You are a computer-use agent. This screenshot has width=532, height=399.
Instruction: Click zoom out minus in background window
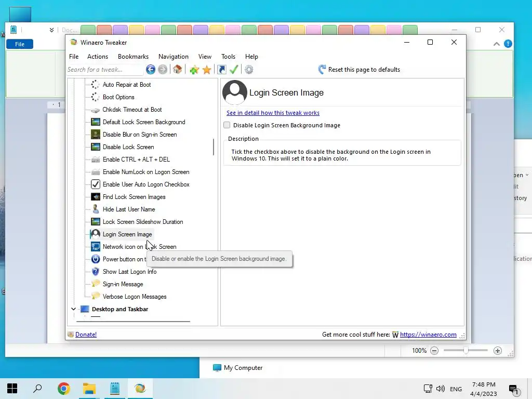coord(434,351)
